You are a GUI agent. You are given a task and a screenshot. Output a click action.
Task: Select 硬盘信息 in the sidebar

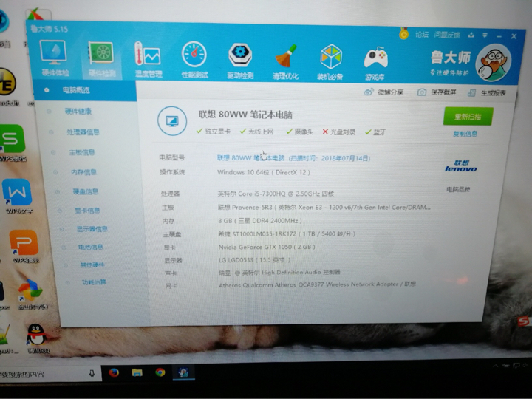86,191
